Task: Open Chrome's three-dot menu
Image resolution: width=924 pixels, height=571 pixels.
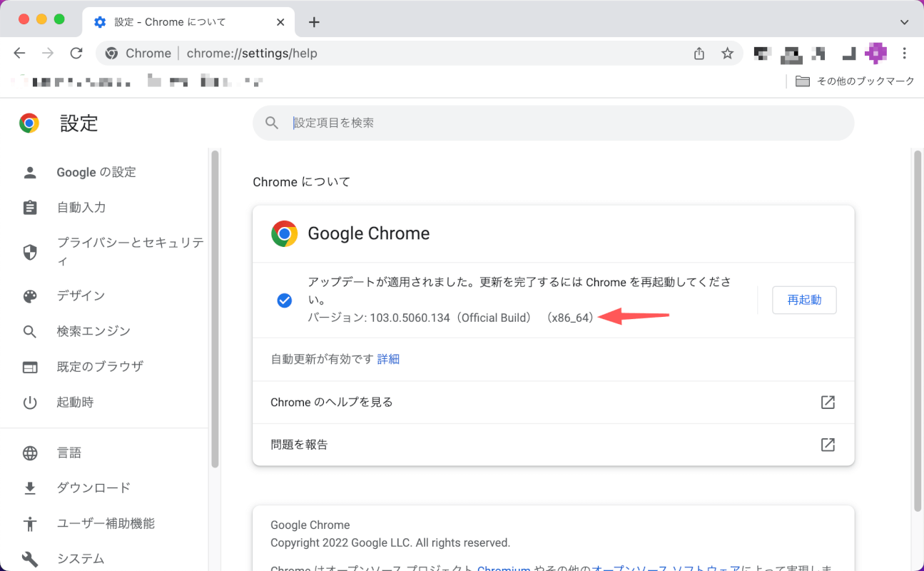Action: 905,54
